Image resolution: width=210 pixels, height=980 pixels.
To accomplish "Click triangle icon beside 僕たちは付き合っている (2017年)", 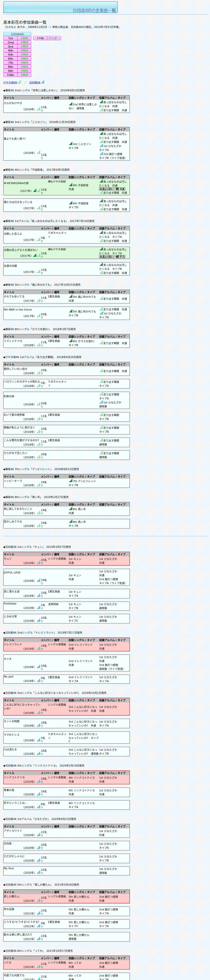I will (x=38, y=208).
